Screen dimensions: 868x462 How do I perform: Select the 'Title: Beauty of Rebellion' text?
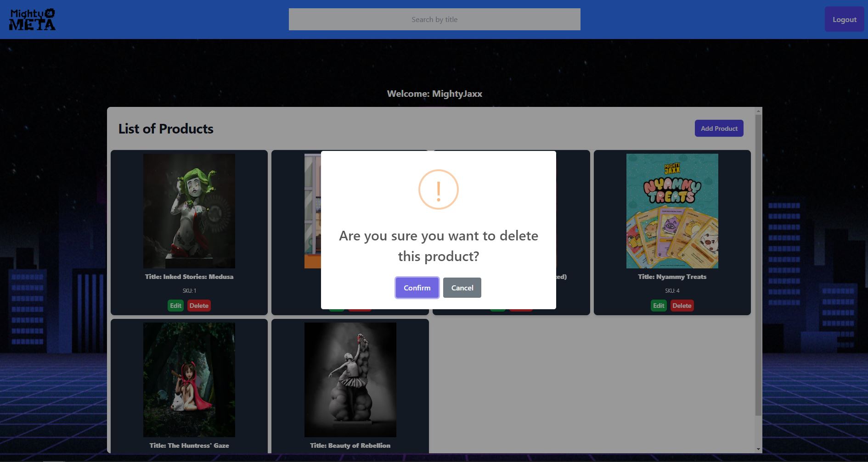tap(350, 445)
